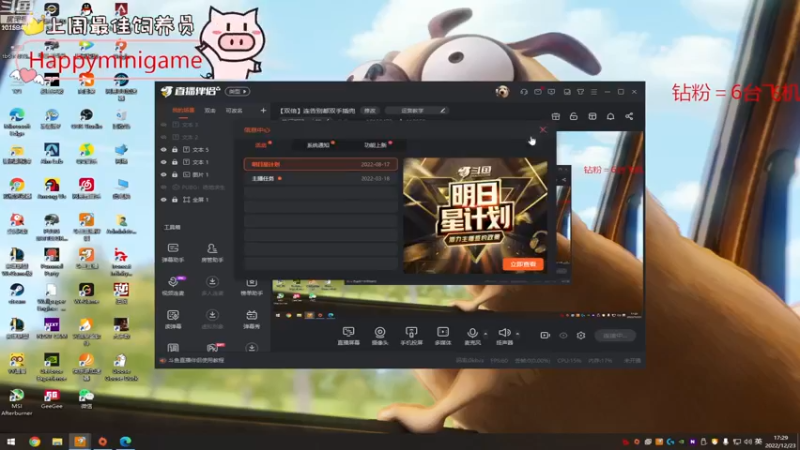
Task: Toggle lock on the 文本 5 layer
Action: [x=174, y=149]
